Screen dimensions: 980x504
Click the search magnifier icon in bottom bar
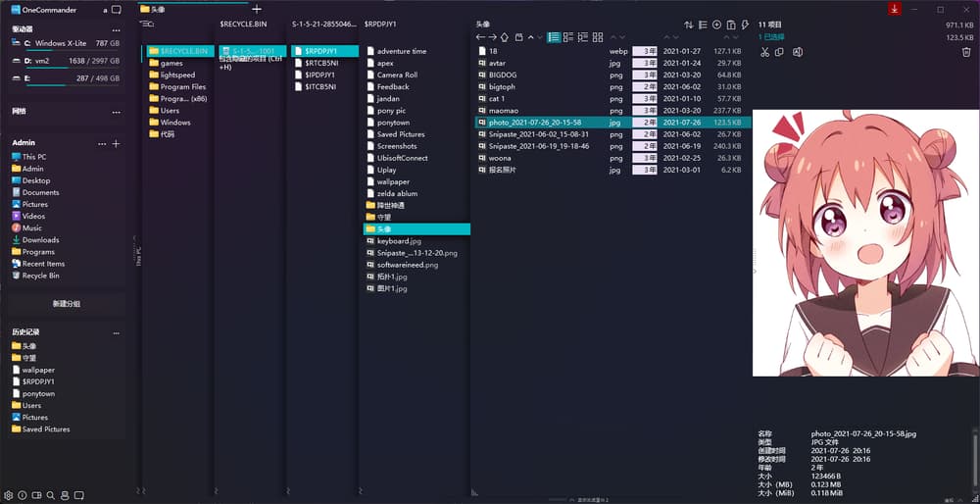tap(50, 495)
